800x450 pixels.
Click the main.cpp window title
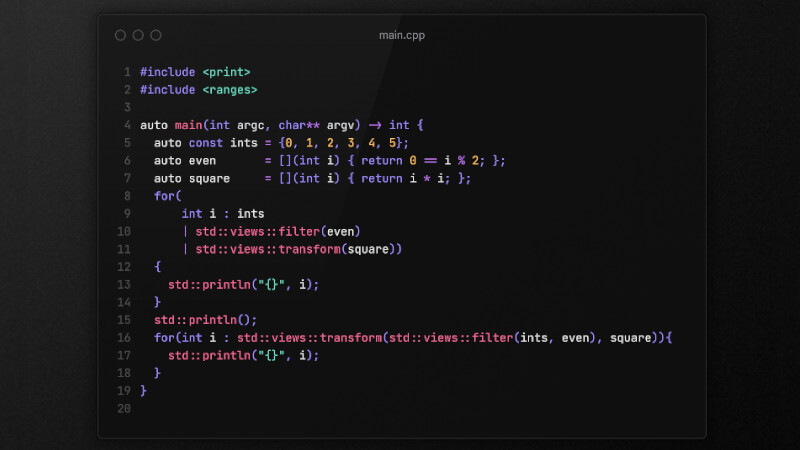401,36
